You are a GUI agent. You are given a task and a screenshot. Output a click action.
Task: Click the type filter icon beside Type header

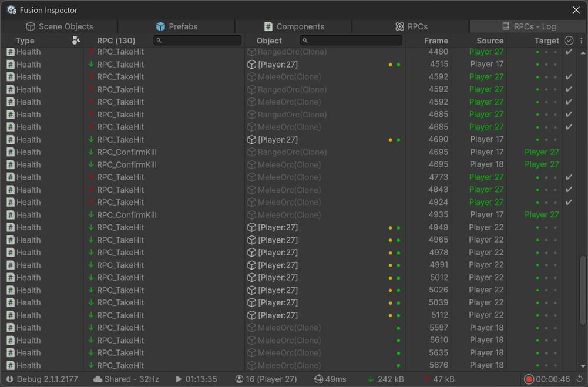[76, 41]
